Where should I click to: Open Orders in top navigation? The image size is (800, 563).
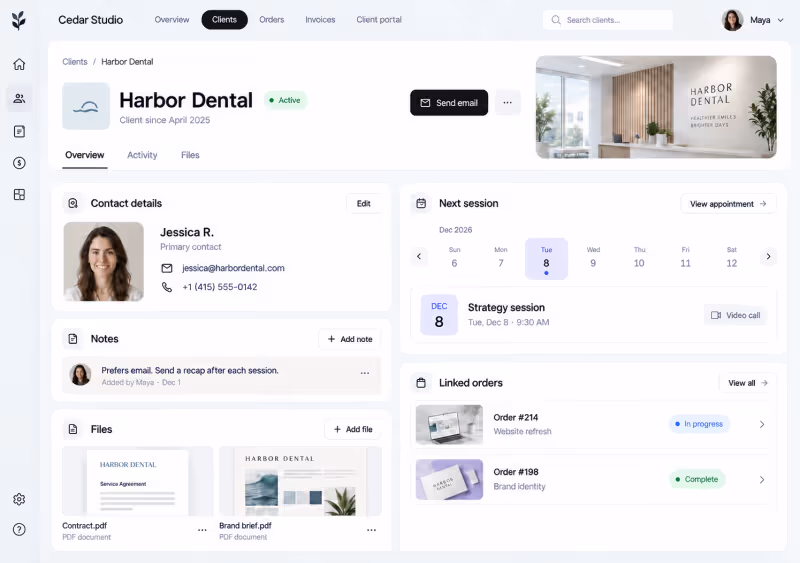tap(271, 19)
